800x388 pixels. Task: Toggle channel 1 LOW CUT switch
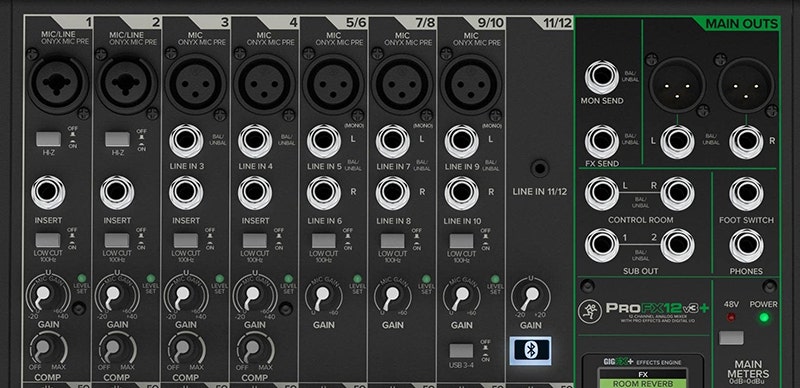click(48, 240)
